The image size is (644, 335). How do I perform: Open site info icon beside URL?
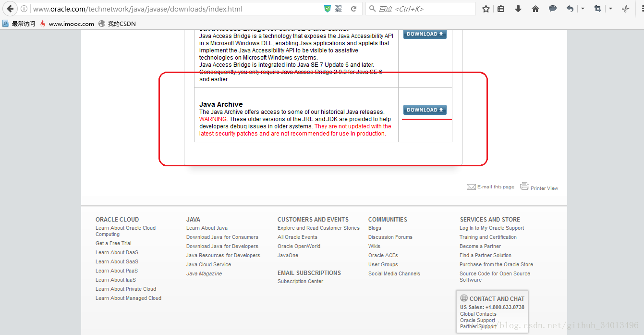(x=24, y=9)
